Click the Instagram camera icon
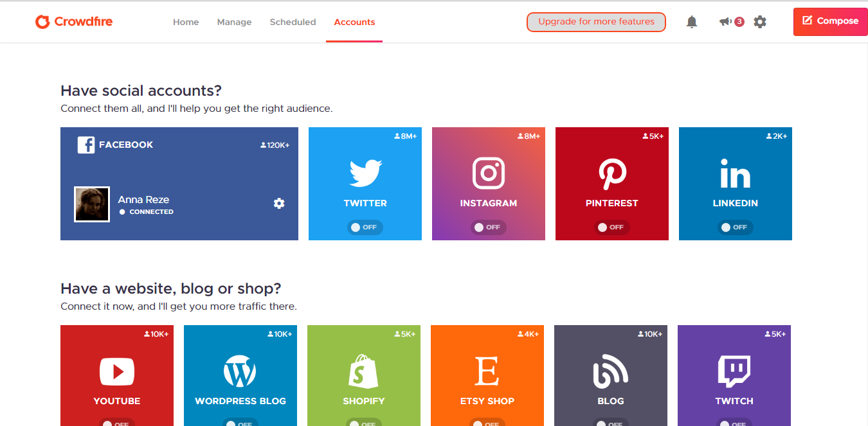 point(489,173)
